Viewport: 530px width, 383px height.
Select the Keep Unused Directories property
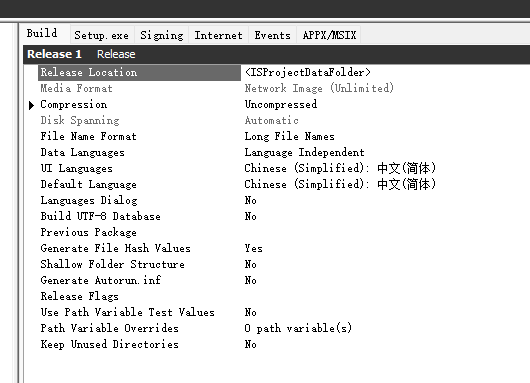tap(110, 344)
